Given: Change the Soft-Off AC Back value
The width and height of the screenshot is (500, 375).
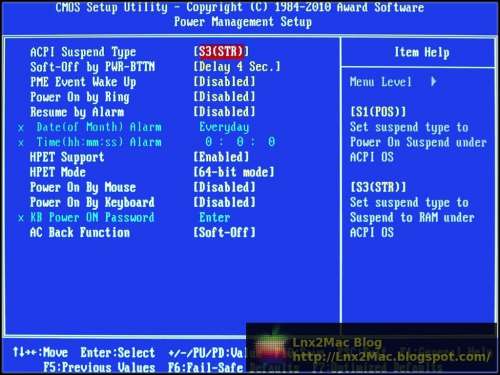Looking at the screenshot, I should pos(224,232).
